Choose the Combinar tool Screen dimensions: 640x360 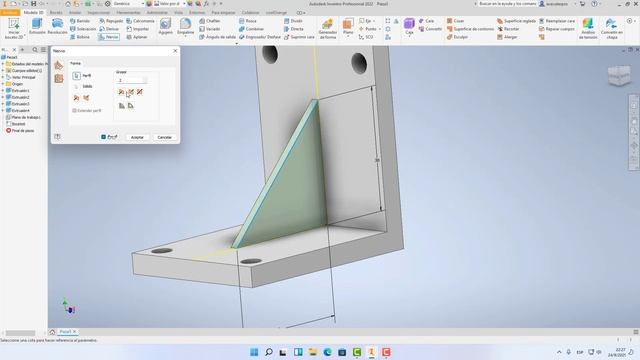(x=251, y=29)
